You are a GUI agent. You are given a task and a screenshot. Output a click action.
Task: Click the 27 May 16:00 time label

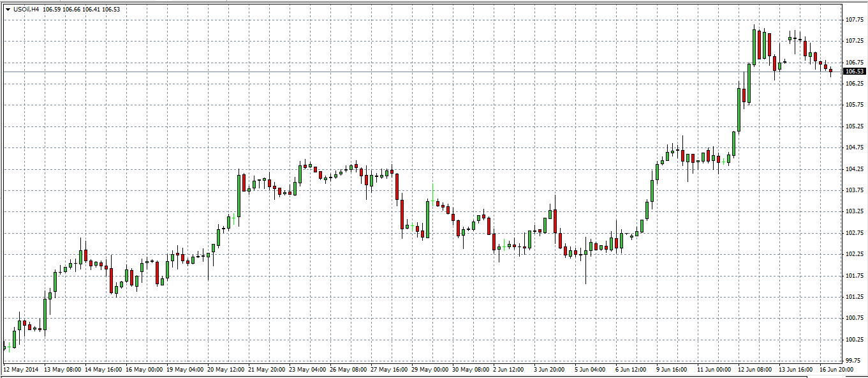pyautogui.click(x=389, y=369)
